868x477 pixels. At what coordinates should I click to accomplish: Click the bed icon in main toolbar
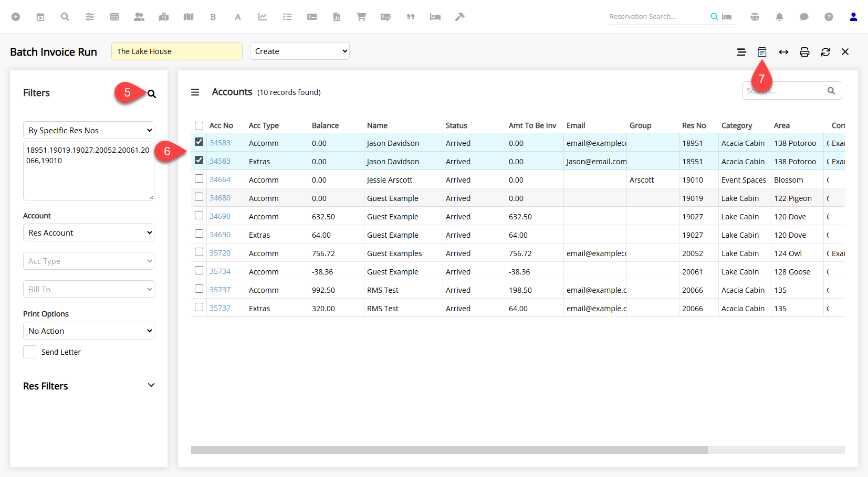point(435,17)
